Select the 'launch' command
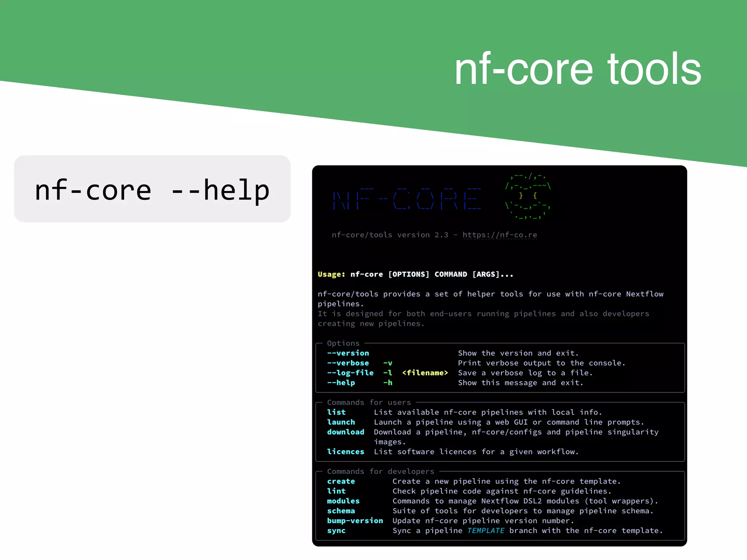The image size is (747, 560). point(341,422)
